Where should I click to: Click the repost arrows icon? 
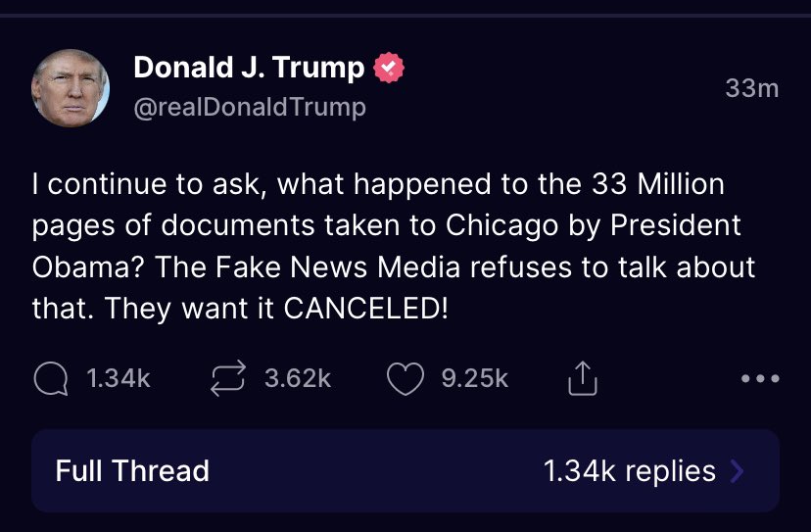coord(229,379)
